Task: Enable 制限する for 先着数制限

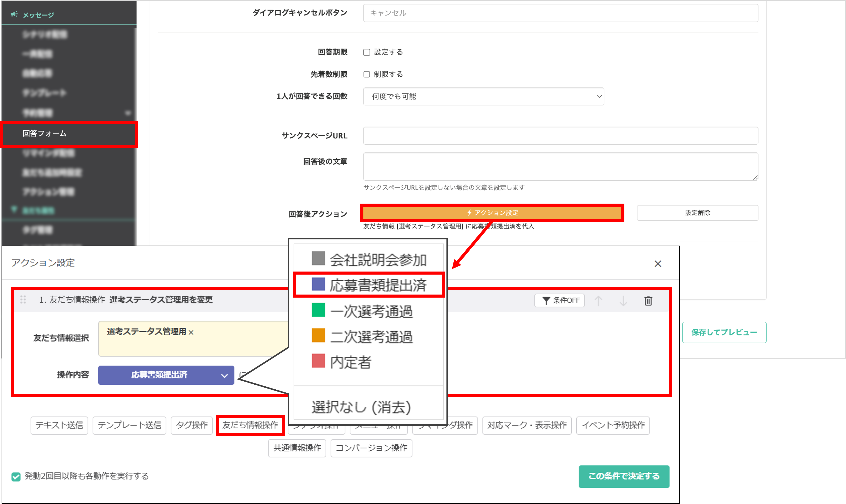Action: tap(367, 74)
